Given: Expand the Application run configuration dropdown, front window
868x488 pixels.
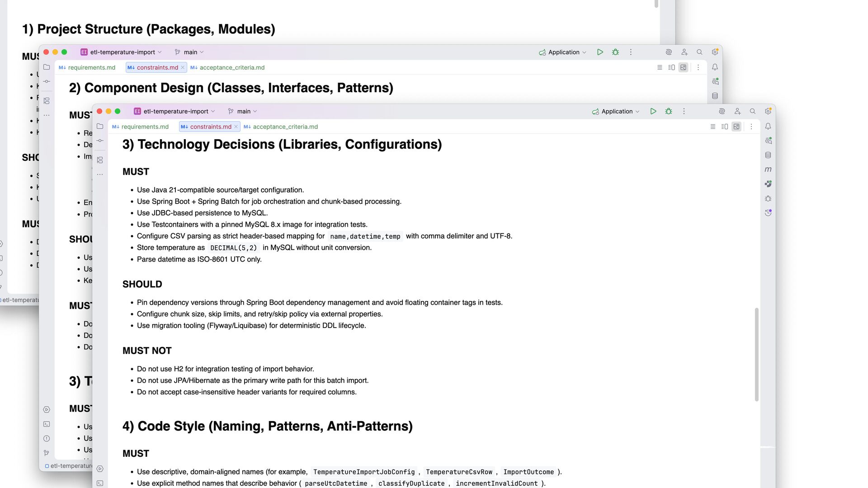Looking at the screenshot, I should [617, 111].
